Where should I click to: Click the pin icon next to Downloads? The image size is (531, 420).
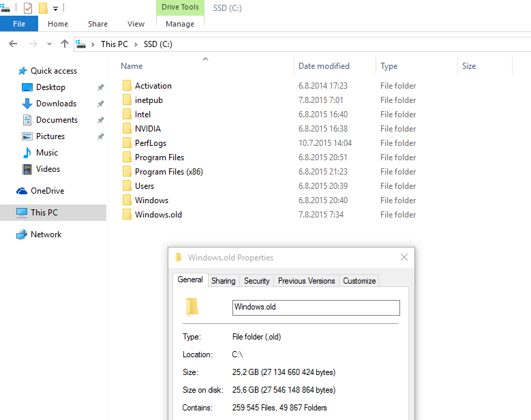click(101, 104)
